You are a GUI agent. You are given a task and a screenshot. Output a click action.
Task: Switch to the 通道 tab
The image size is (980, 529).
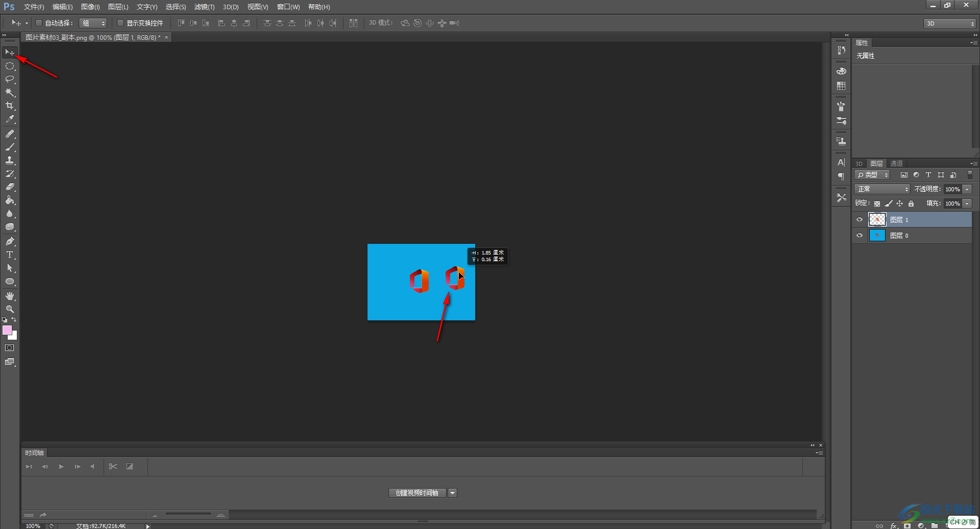(x=896, y=163)
